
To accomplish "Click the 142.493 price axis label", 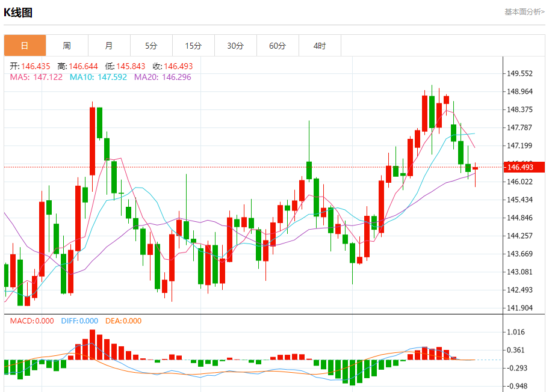I will coord(520,290).
